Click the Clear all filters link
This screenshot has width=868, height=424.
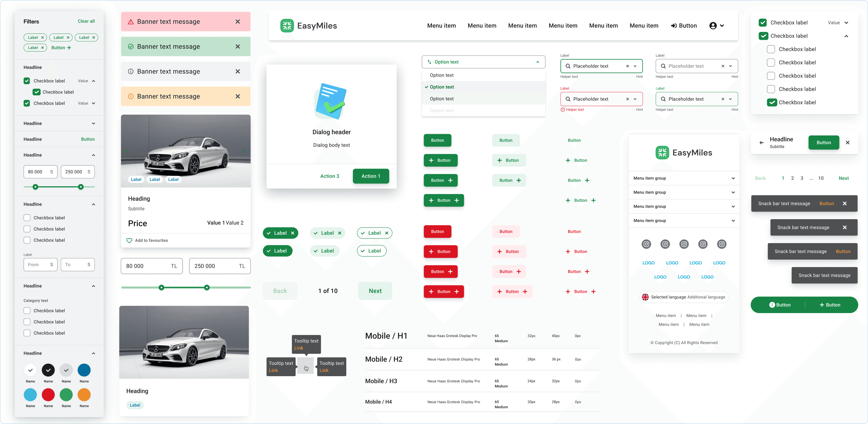pyautogui.click(x=86, y=21)
